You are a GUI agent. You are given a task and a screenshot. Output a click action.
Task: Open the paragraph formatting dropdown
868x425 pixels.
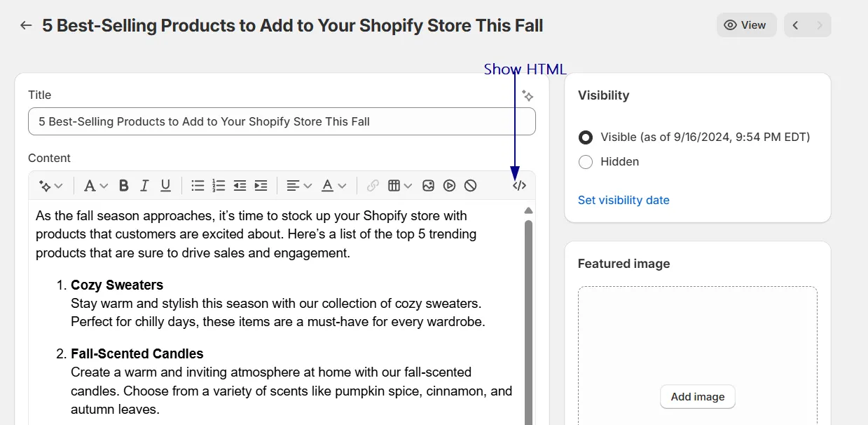pyautogui.click(x=96, y=186)
